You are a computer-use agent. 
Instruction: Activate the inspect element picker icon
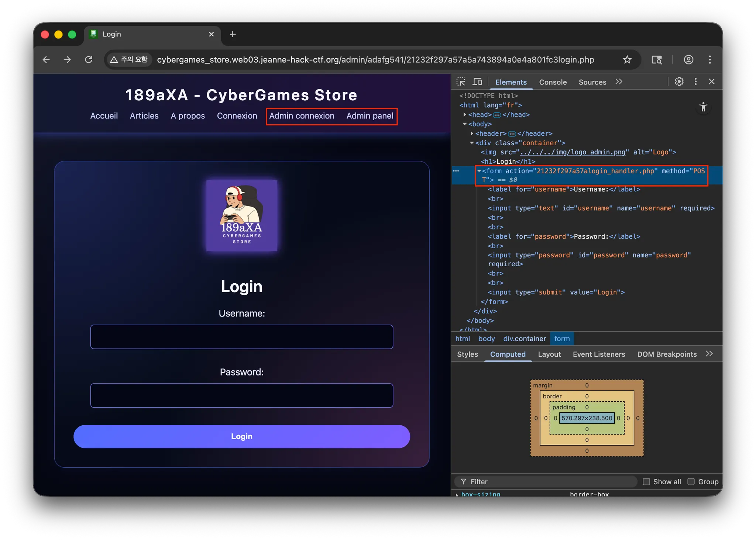(x=461, y=82)
